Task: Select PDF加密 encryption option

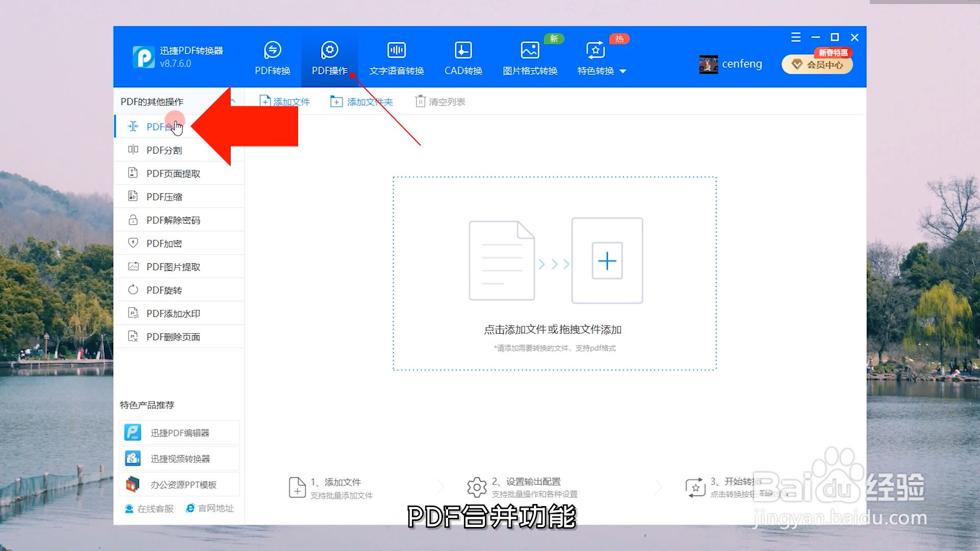Action: click(164, 243)
